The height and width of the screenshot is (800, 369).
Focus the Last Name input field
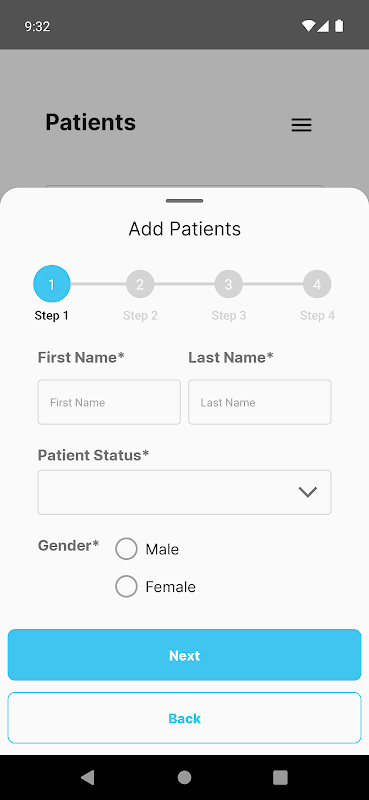pyautogui.click(x=260, y=402)
